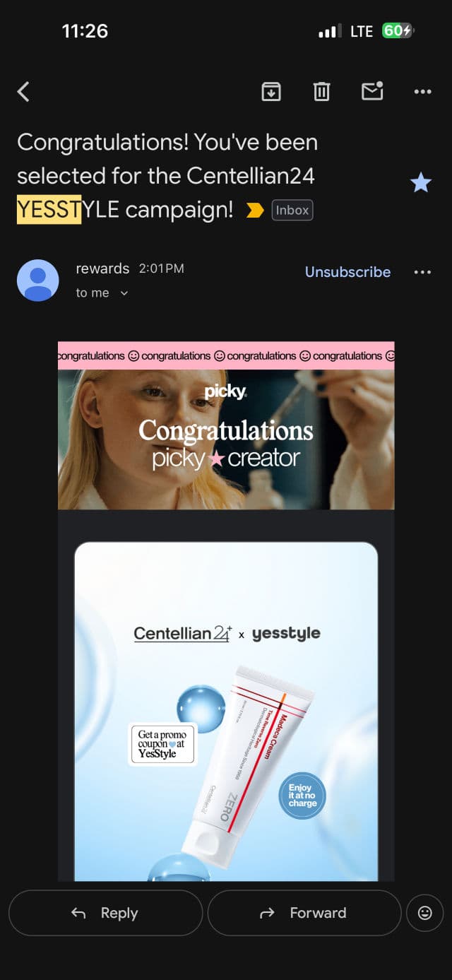Open top-right more options menu
Image resolution: width=452 pixels, height=980 pixels.
[x=422, y=92]
